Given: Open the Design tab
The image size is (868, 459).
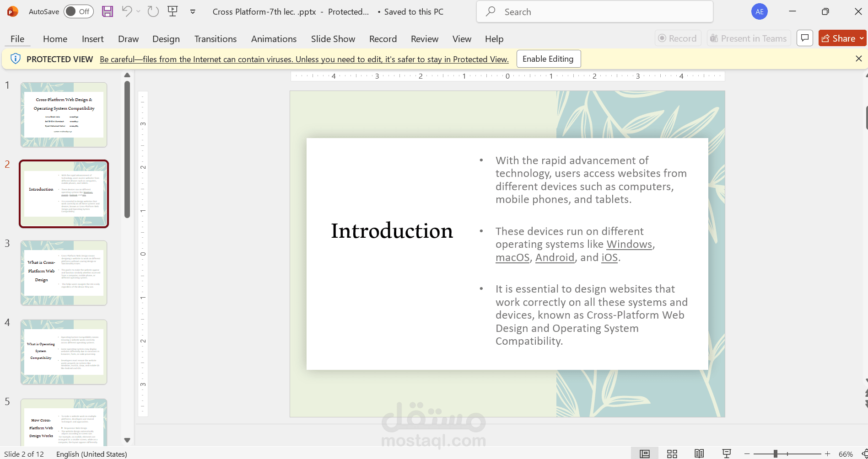Looking at the screenshot, I should [166, 39].
